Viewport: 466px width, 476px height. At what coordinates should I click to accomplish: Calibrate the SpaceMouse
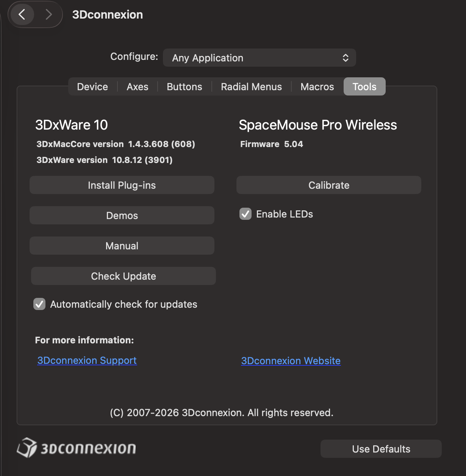(x=329, y=185)
